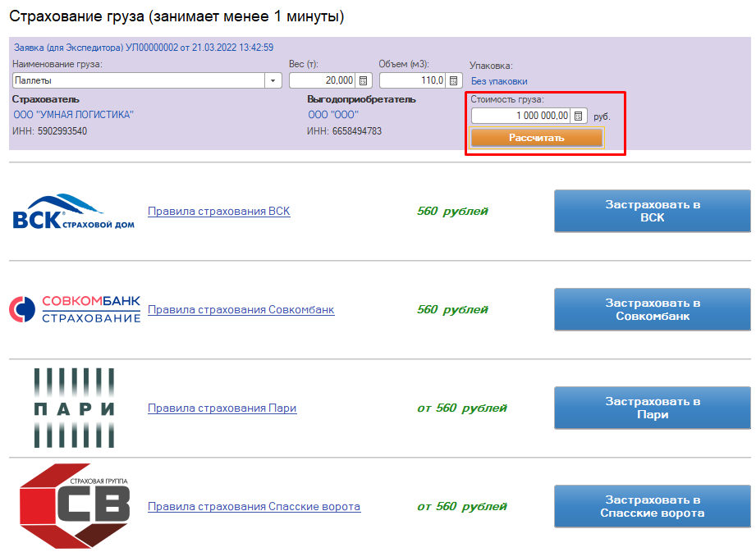
Task: Click the Спасские ворота СВ logo
Action: [75, 506]
